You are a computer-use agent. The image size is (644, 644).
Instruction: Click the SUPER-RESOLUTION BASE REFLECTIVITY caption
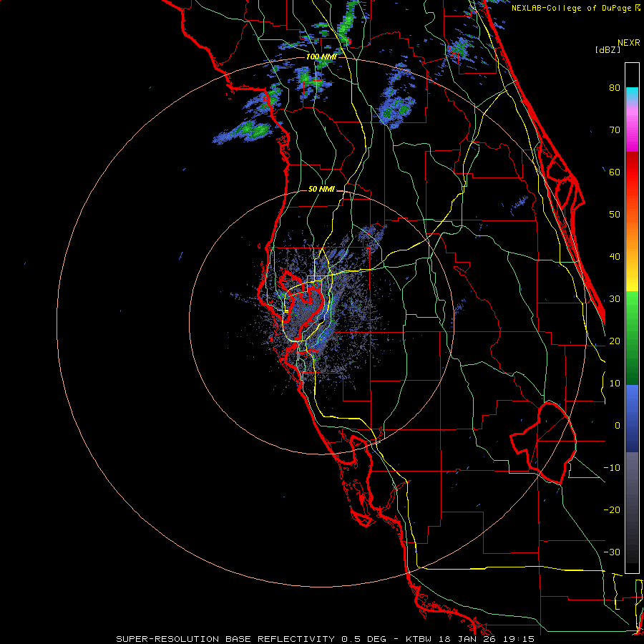(x=225, y=639)
